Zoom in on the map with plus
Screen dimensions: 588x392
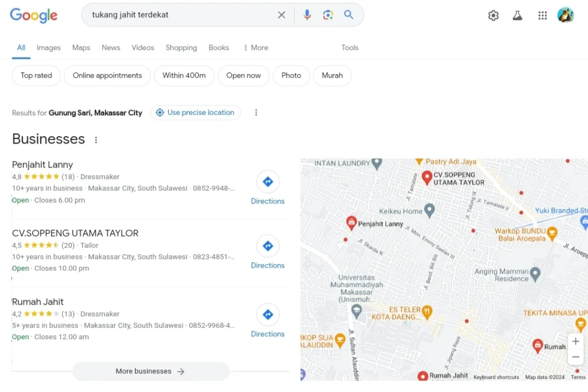(x=575, y=341)
